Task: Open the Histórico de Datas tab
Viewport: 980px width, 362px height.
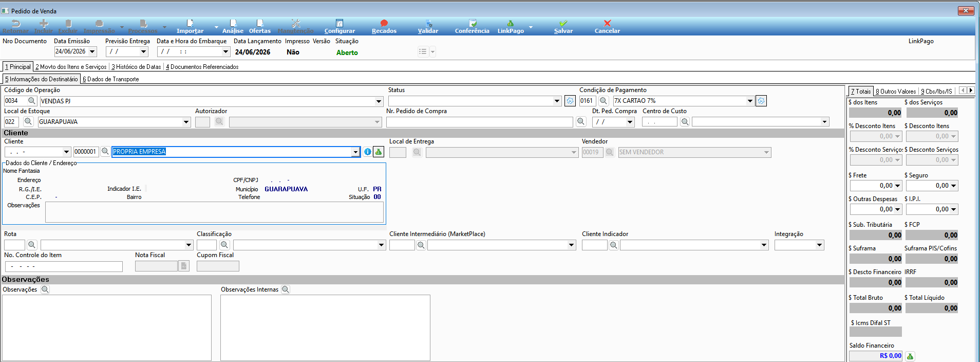Action: [136, 67]
